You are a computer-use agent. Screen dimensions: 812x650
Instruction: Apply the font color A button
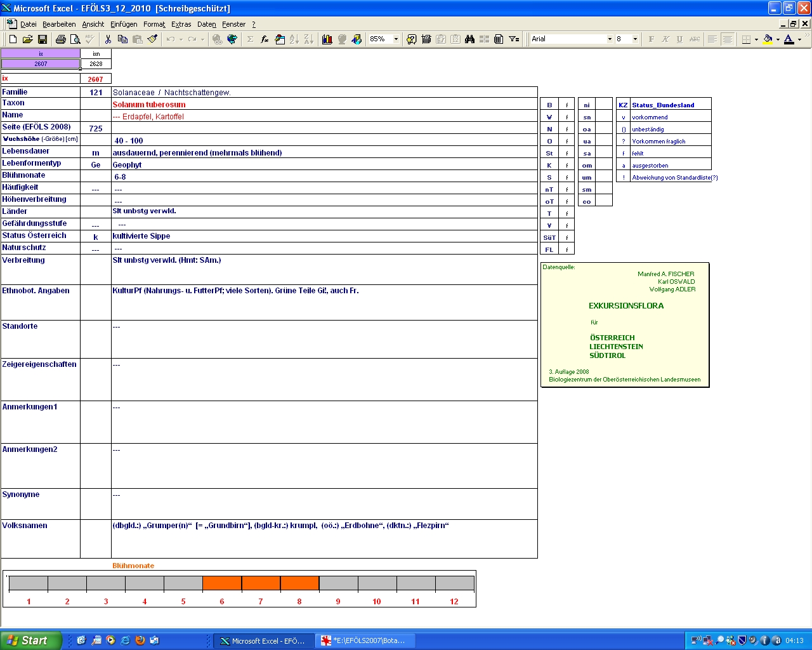789,39
